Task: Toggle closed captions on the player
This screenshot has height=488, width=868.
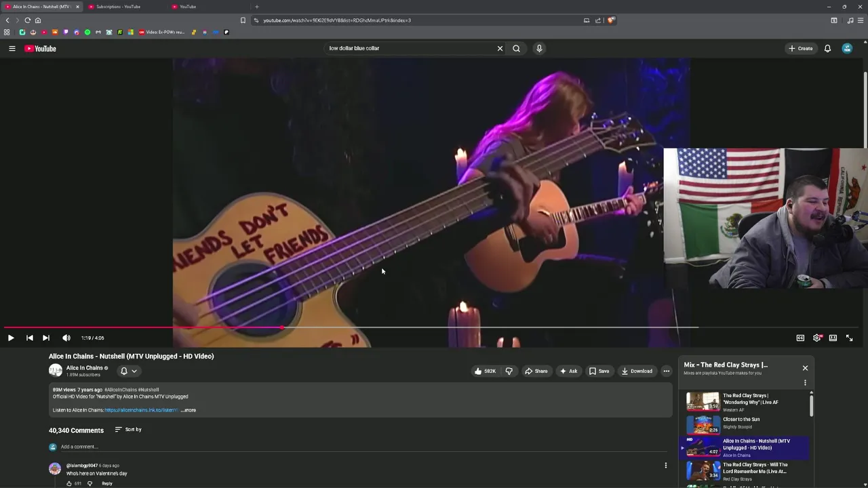Action: click(x=800, y=338)
